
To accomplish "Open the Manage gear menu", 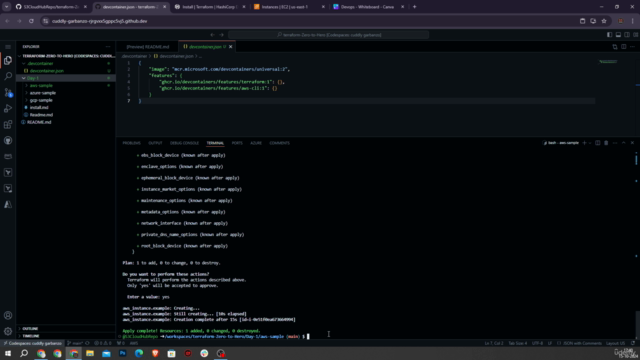I will tap(8, 331).
